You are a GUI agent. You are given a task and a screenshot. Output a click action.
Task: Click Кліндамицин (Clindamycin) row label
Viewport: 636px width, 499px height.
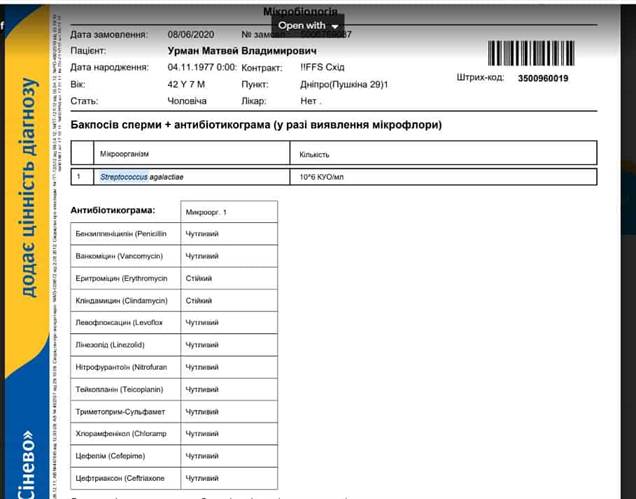click(121, 301)
